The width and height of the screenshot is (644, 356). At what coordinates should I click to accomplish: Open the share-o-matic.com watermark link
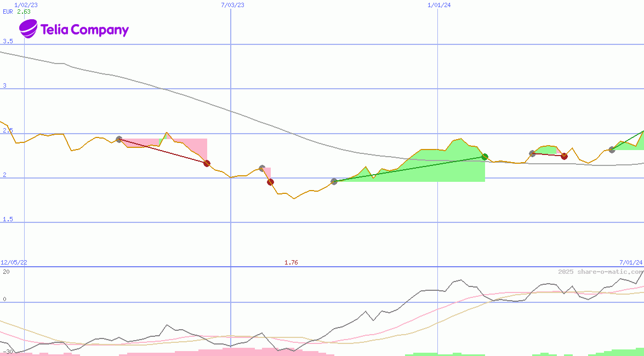tap(600, 272)
